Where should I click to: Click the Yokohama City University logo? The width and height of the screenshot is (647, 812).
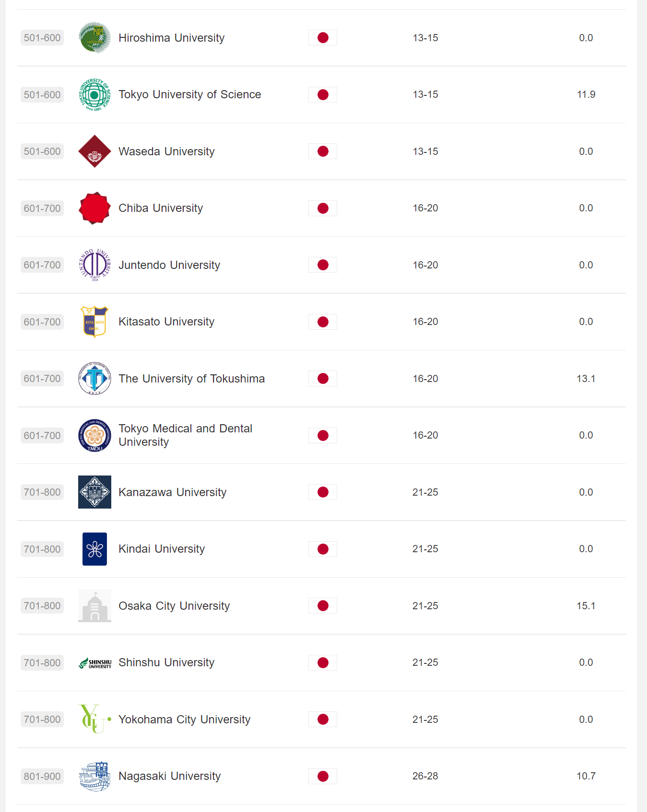(94, 719)
